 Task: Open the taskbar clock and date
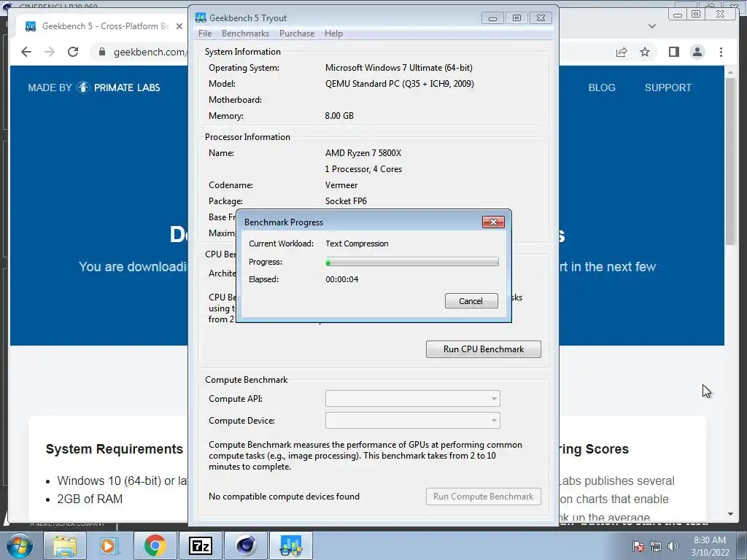(x=710, y=546)
